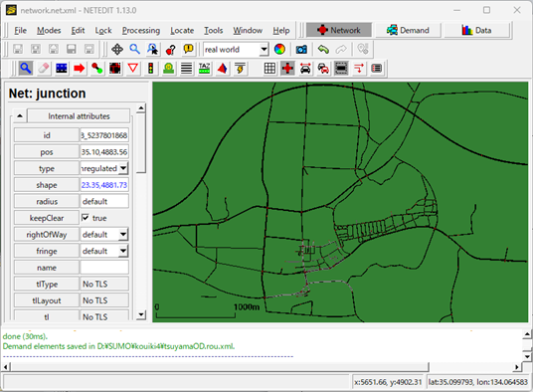The height and width of the screenshot is (392, 533).
Task: Toggle select edges lane icon
Action: (341, 69)
